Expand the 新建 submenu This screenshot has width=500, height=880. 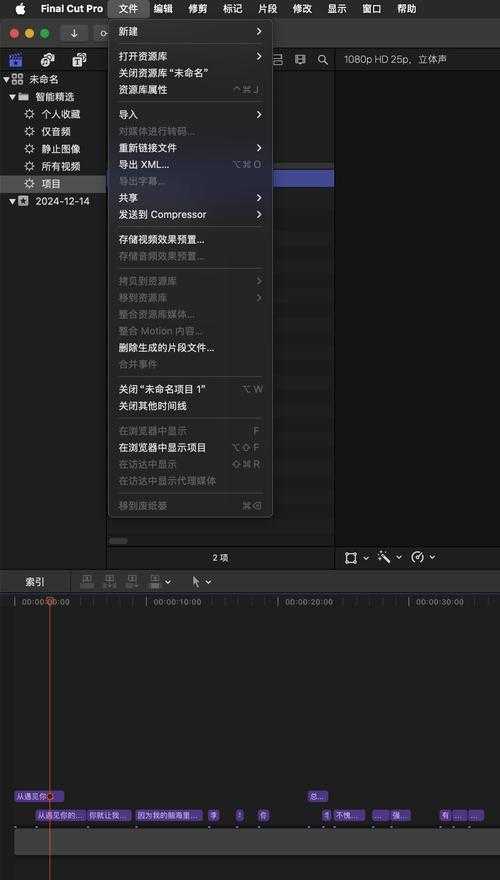(x=190, y=32)
